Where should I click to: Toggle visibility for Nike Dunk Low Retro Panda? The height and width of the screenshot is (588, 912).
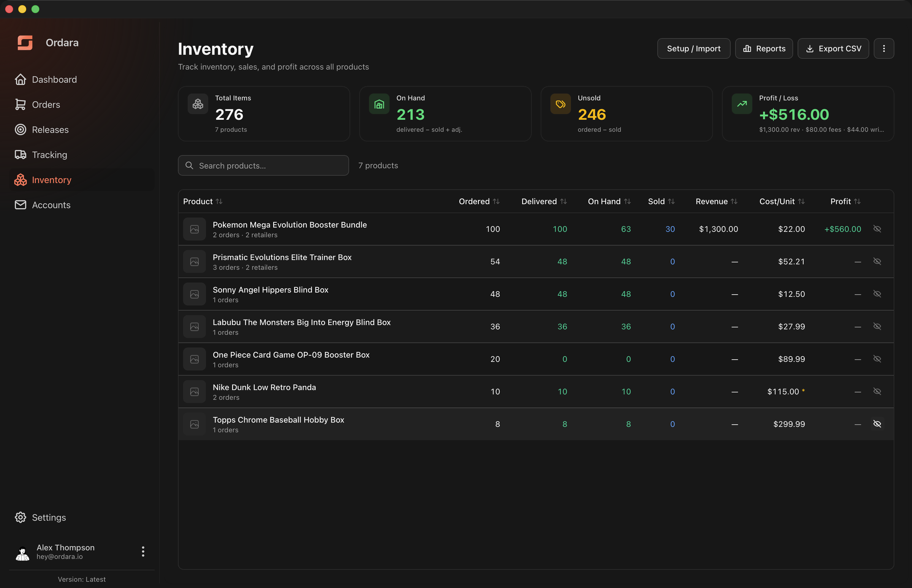click(877, 391)
